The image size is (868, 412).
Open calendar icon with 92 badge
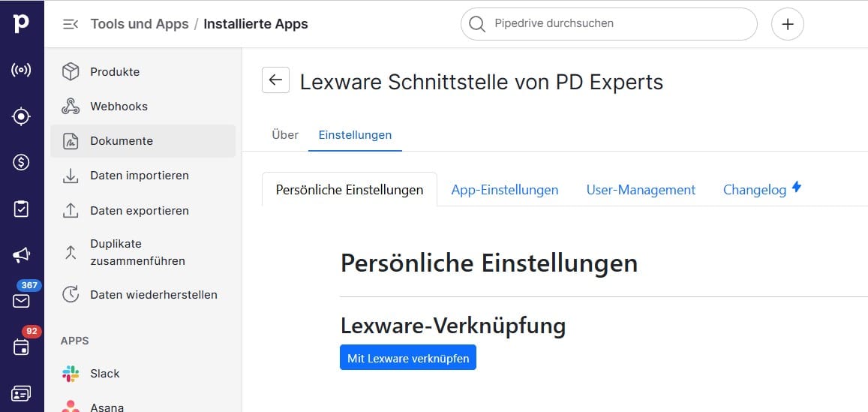pos(21,347)
